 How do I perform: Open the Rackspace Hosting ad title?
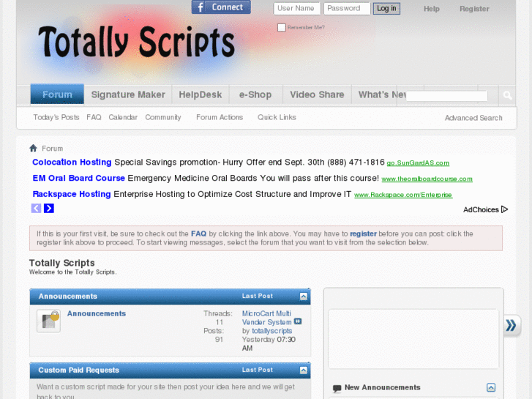click(x=72, y=194)
